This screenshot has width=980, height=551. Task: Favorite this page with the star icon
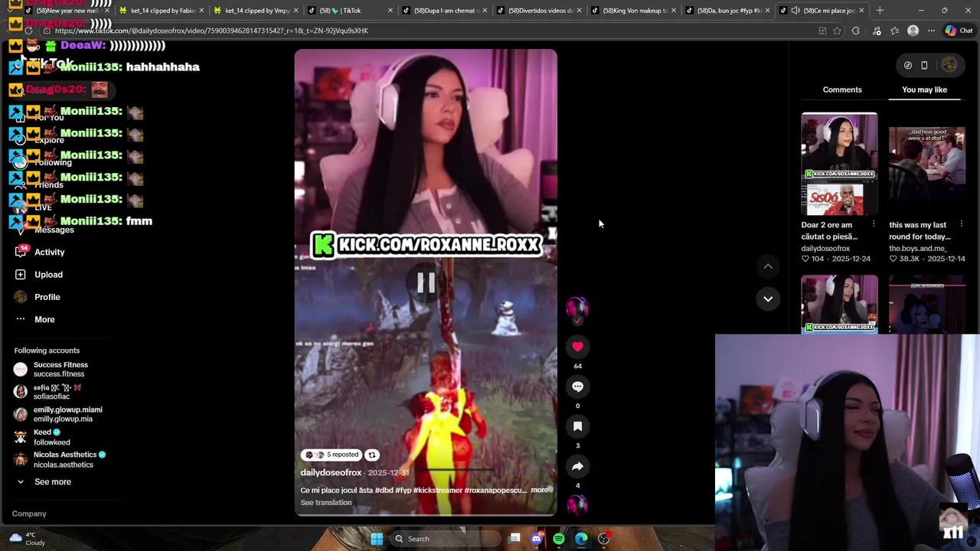click(837, 31)
